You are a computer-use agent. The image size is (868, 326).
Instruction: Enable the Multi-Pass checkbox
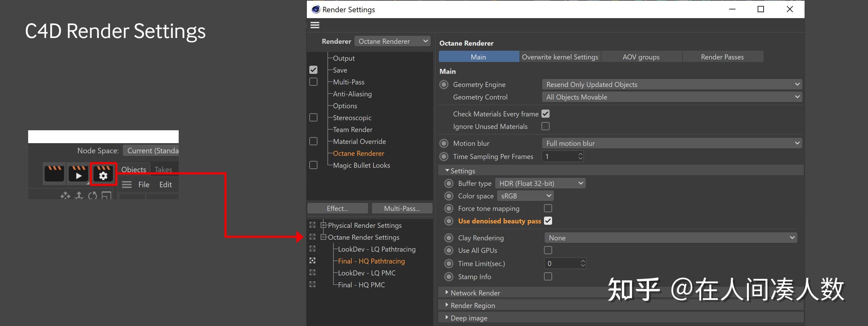(313, 82)
